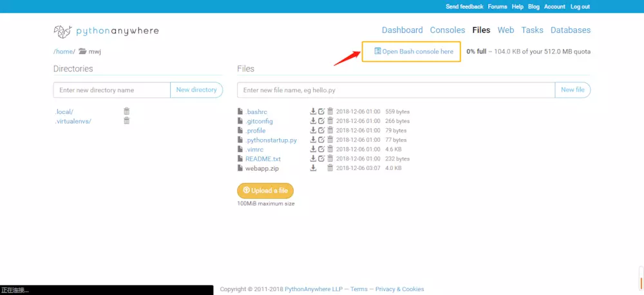Viewport: 644px width, 295px height.
Task: Edit the .profile file
Action: pos(321,130)
